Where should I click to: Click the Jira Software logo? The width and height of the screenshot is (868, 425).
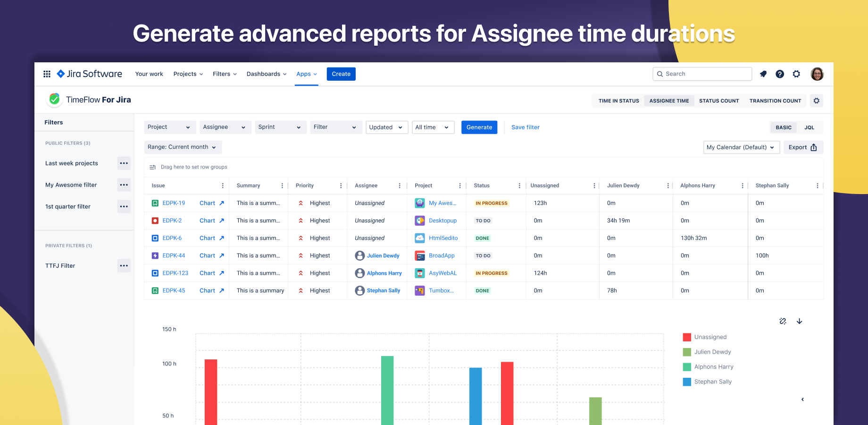tap(89, 74)
